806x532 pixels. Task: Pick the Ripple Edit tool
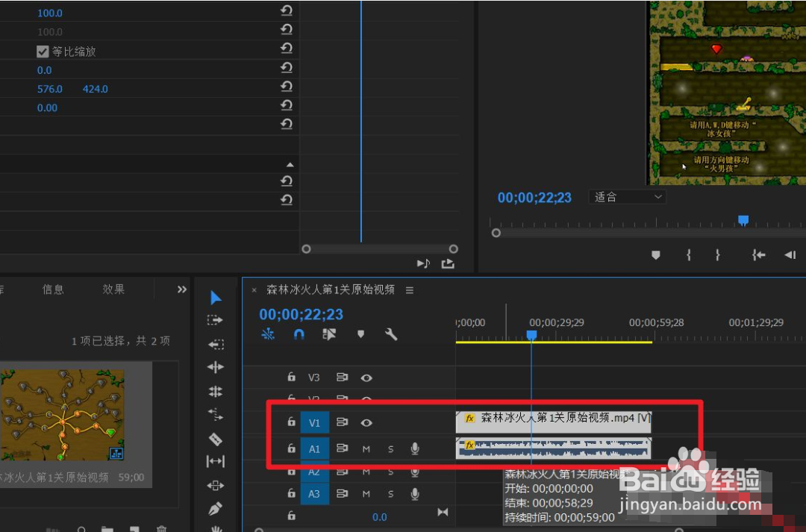click(x=216, y=367)
